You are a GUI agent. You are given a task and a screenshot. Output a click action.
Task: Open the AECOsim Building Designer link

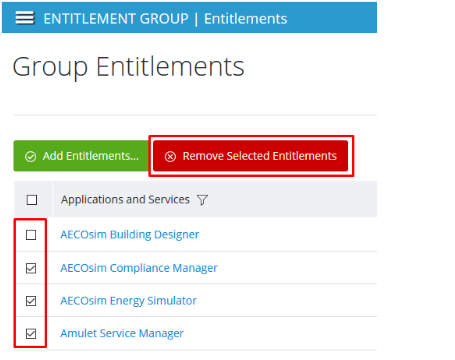[130, 235]
